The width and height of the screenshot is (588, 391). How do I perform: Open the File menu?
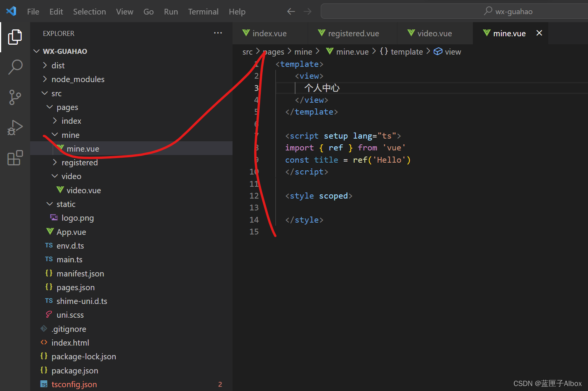pos(33,11)
